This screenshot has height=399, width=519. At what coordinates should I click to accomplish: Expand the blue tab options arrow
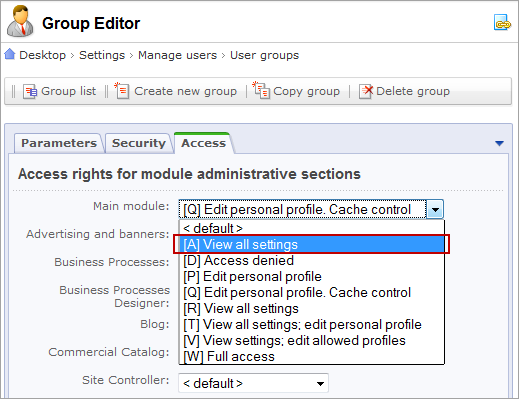(499, 143)
